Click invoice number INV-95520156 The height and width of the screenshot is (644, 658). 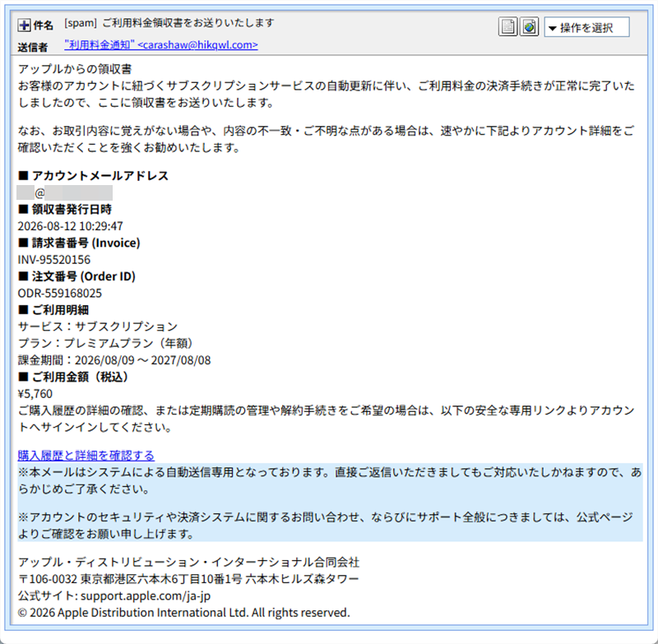pyautogui.click(x=53, y=260)
